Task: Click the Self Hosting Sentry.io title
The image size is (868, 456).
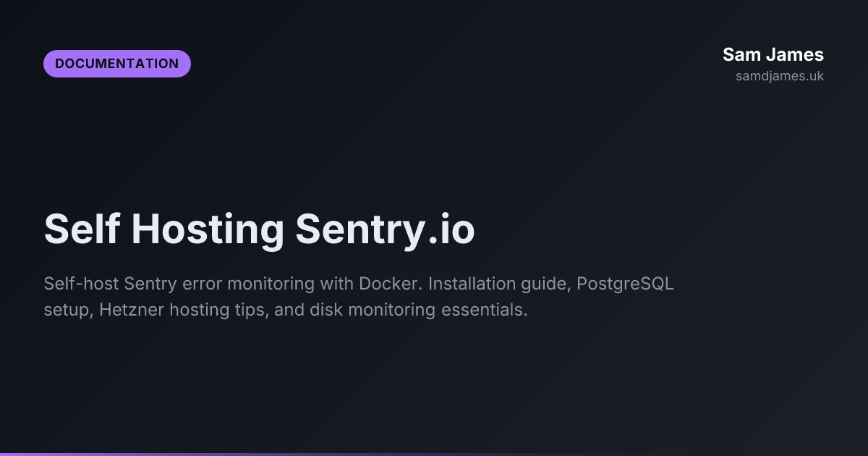Action: [260, 230]
